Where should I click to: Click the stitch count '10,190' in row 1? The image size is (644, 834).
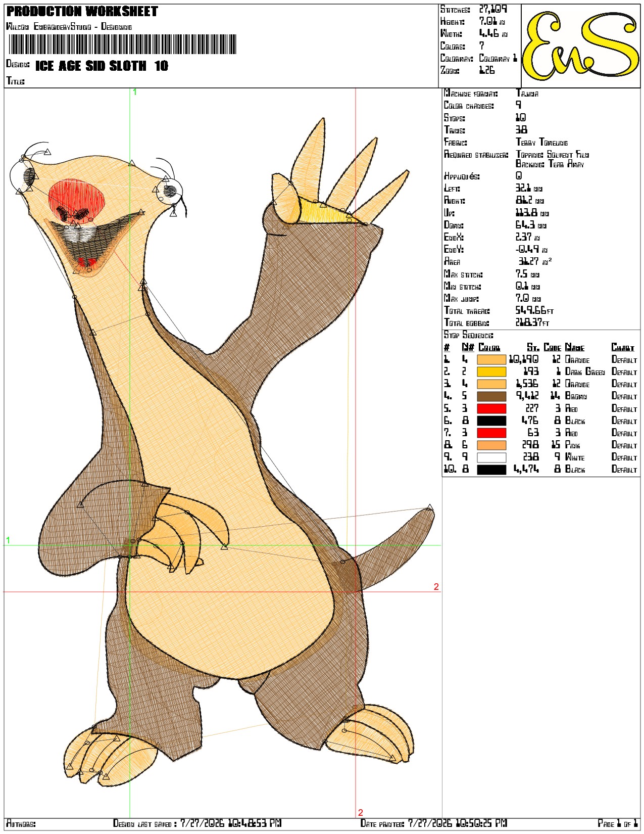(523, 359)
